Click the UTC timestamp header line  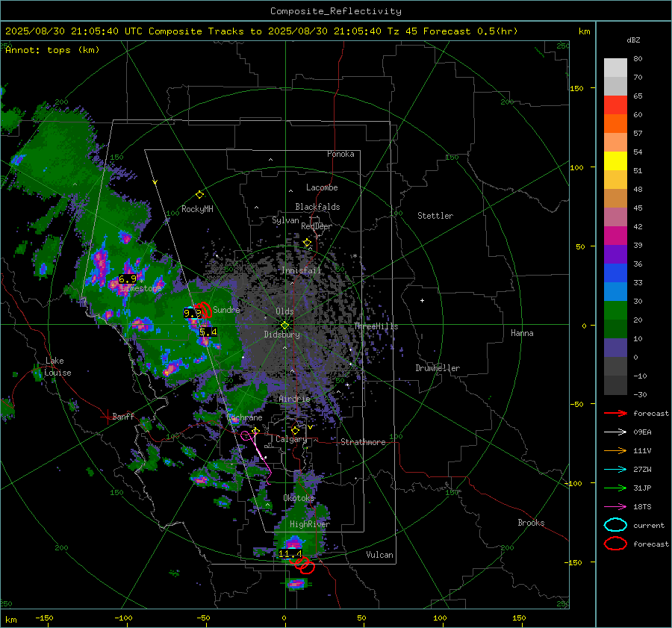261,31
